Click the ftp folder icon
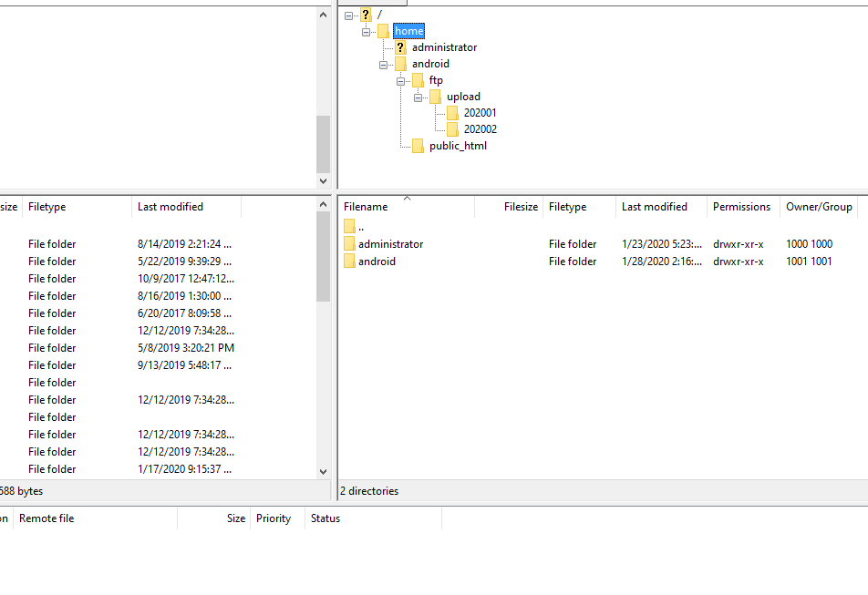 point(418,81)
